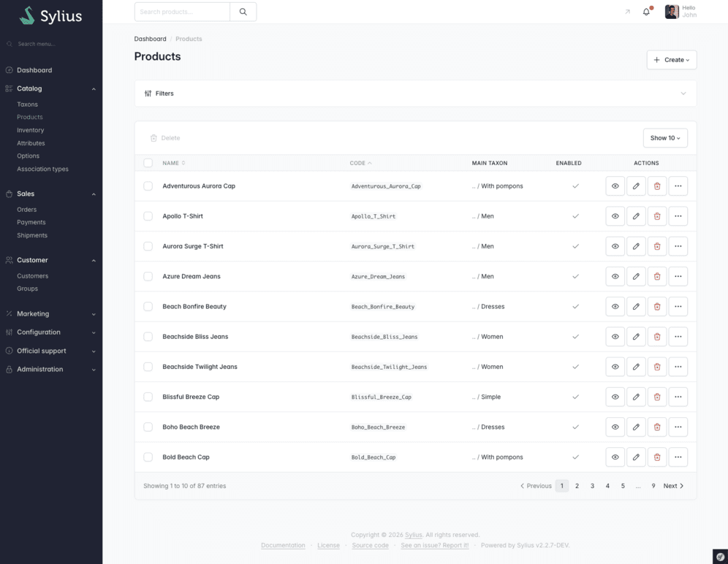Image resolution: width=728 pixels, height=564 pixels.
Task: Jump to page 9 of products
Action: coord(653,486)
